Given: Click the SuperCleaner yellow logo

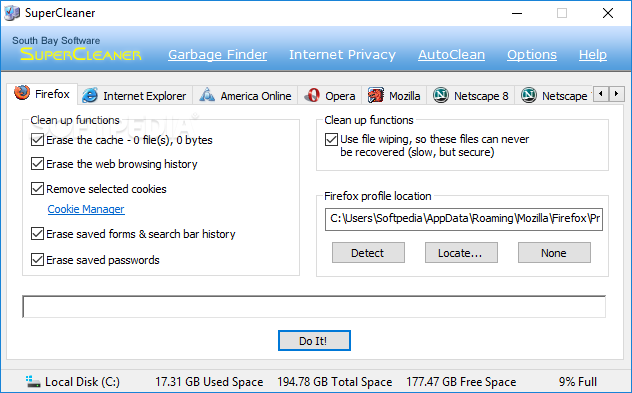Looking at the screenshot, I should [x=81, y=54].
